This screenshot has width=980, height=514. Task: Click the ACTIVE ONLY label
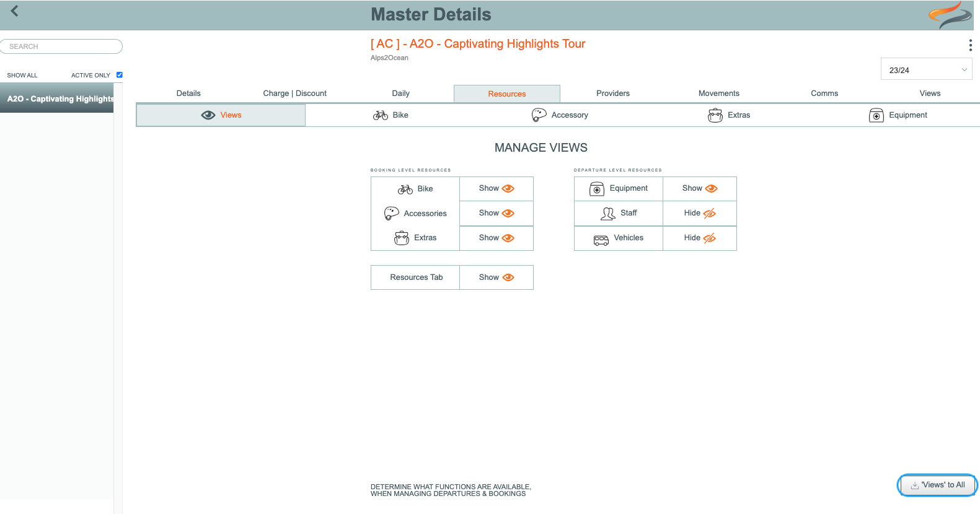click(90, 76)
